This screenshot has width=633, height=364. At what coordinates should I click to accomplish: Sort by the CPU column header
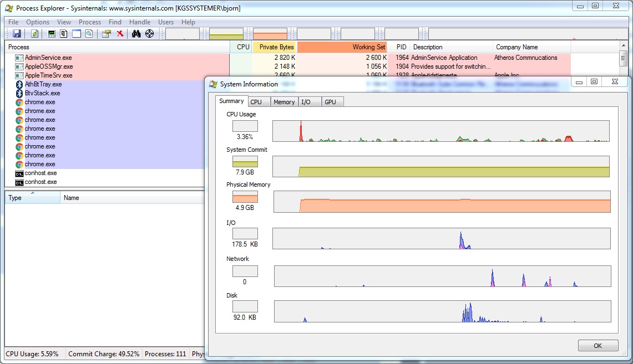pos(241,47)
